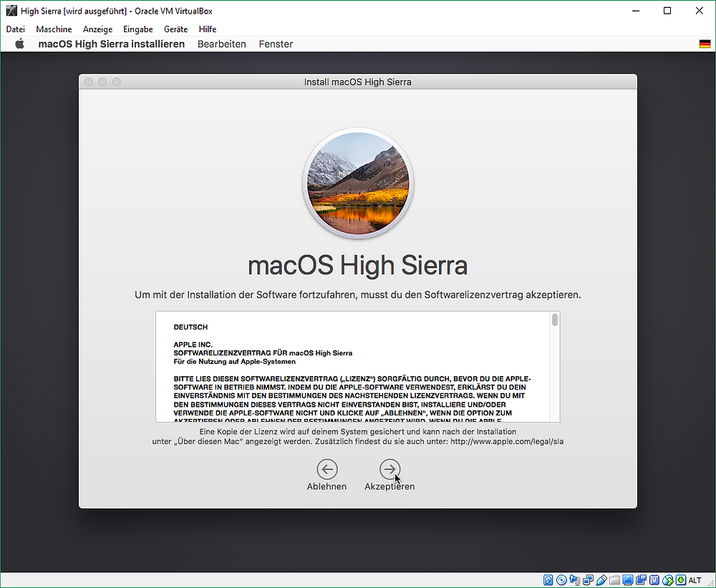Image resolution: width=716 pixels, height=588 pixels.
Task: Open the Fenster menu
Action: tap(276, 44)
